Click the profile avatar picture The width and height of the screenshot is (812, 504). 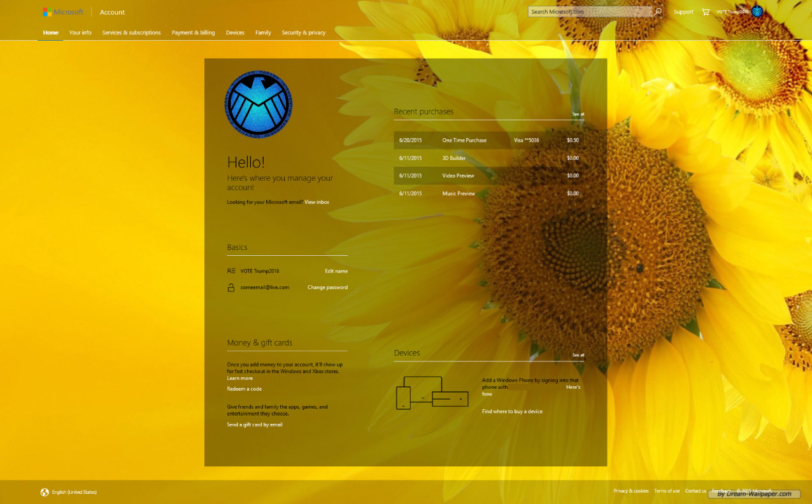tap(757, 11)
